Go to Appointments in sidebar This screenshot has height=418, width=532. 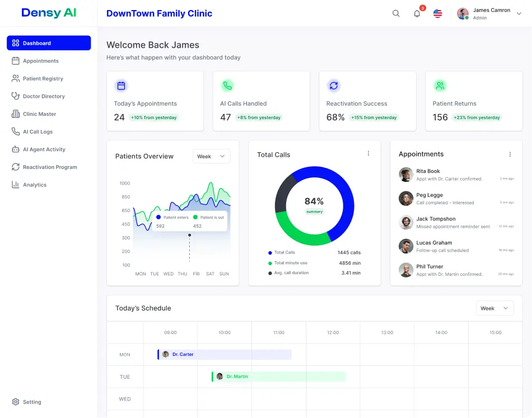tap(40, 61)
